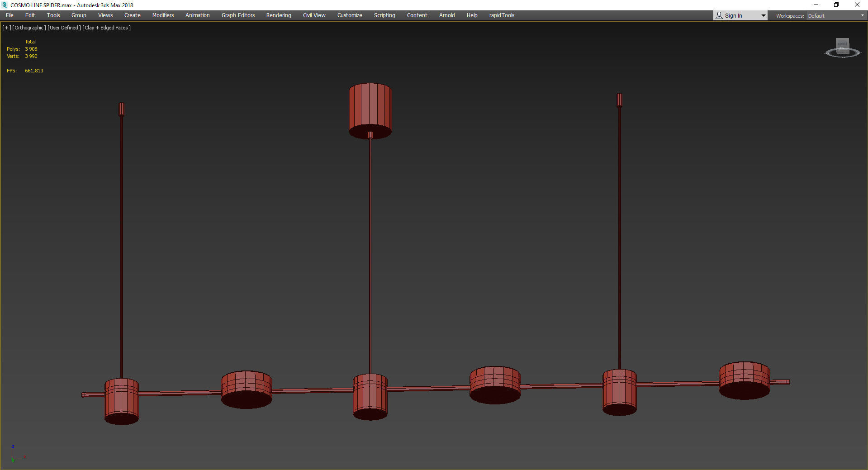Click the Verts count value 3 992
This screenshot has height=470, width=868.
pos(31,56)
